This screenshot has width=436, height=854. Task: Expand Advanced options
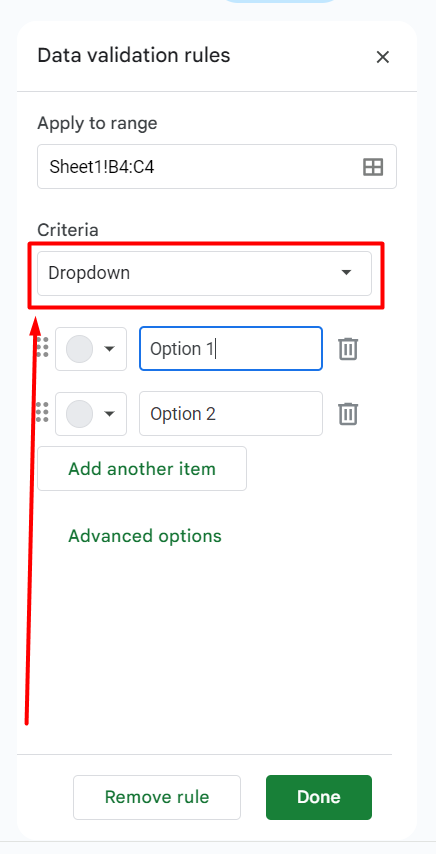tap(145, 536)
